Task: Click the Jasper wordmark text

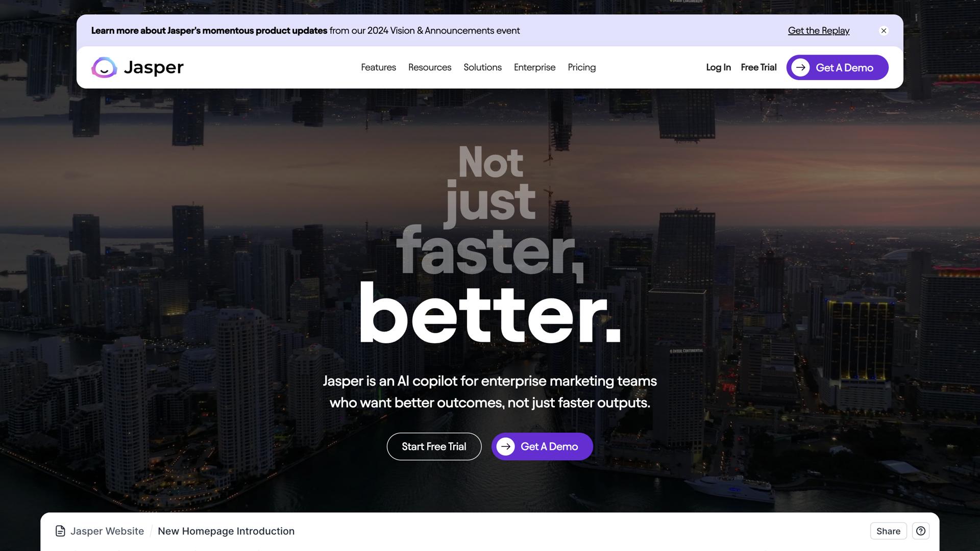Action: click(153, 67)
